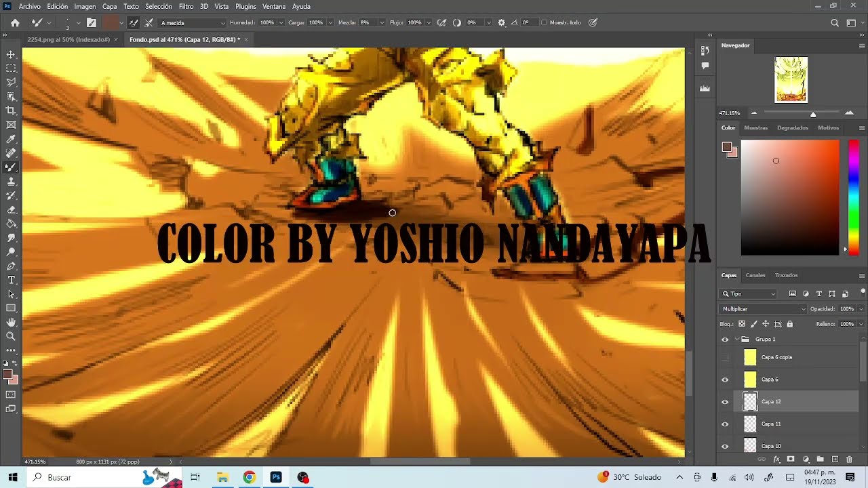Open the Opacidad value dropdown arrow

[861, 309]
